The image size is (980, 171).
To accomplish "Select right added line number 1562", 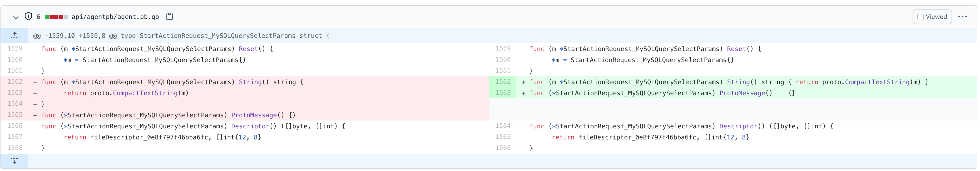I will click(503, 82).
